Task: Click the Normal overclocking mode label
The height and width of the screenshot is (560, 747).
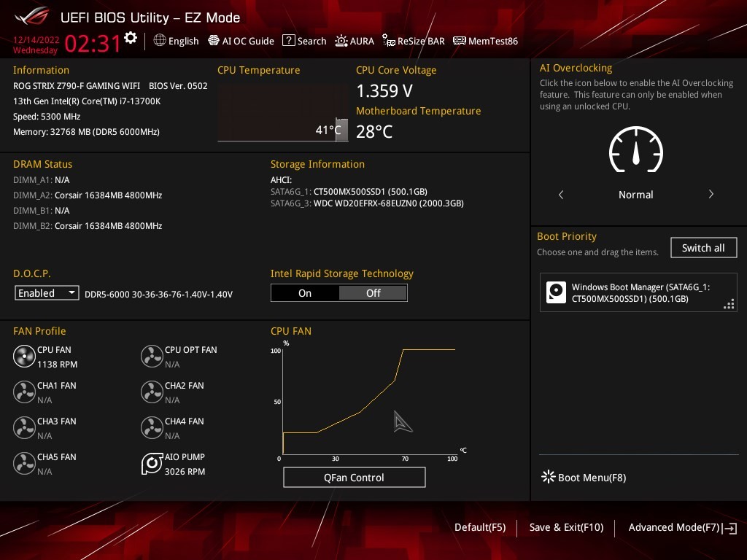Action: tap(635, 194)
